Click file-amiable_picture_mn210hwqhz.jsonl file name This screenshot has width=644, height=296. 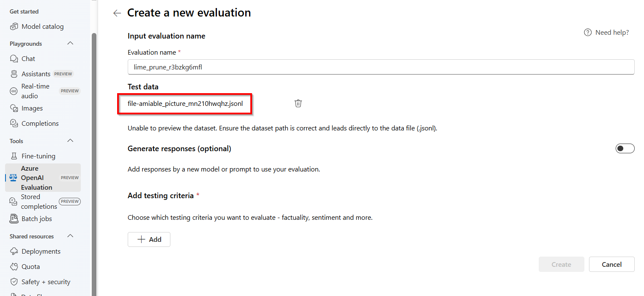185,103
